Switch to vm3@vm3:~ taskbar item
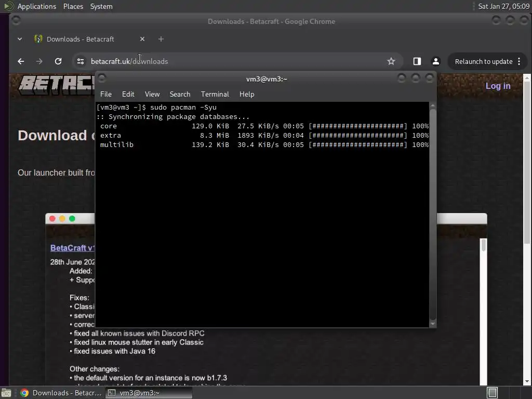This screenshot has height=399, width=532. [149, 393]
